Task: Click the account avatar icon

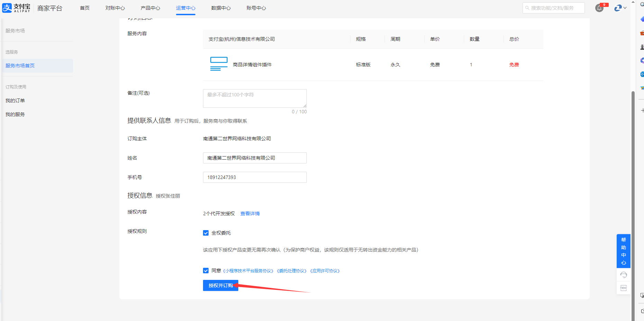Action: (618, 8)
